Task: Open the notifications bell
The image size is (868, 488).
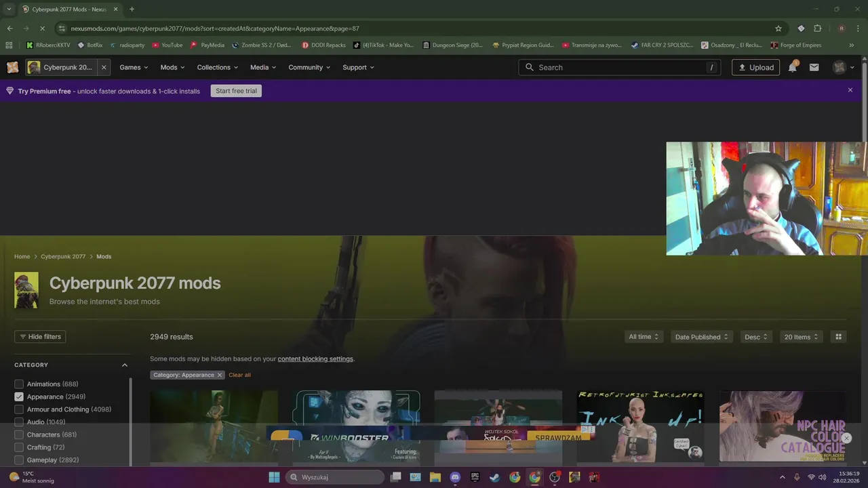Action: tap(792, 67)
